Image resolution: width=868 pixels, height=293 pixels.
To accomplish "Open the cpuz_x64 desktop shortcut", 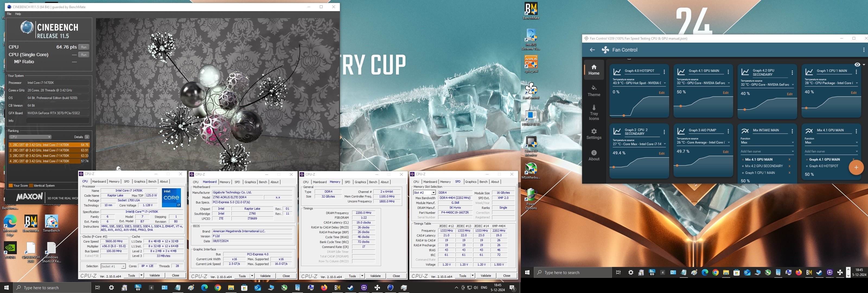I will (531, 64).
